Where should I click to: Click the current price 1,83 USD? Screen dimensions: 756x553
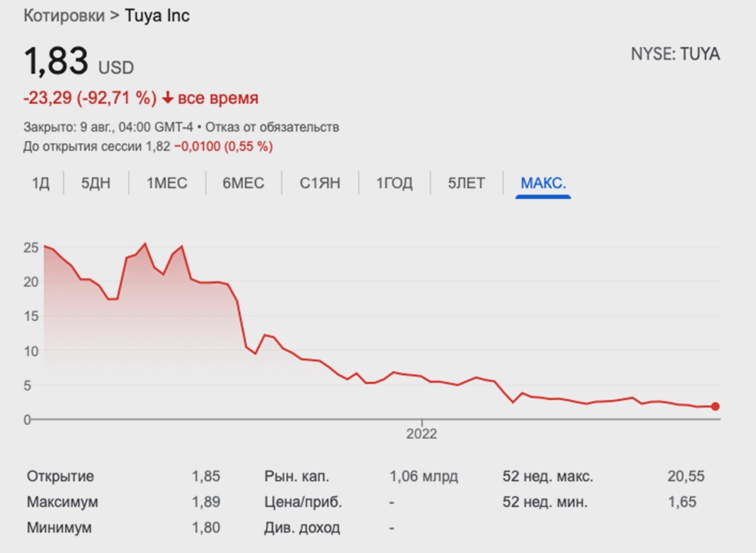(79, 62)
